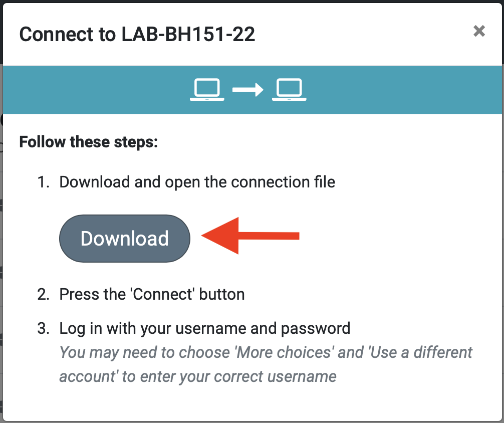Click the 'Use a different' phrase in hint
The width and height of the screenshot is (504, 423).
417,352
